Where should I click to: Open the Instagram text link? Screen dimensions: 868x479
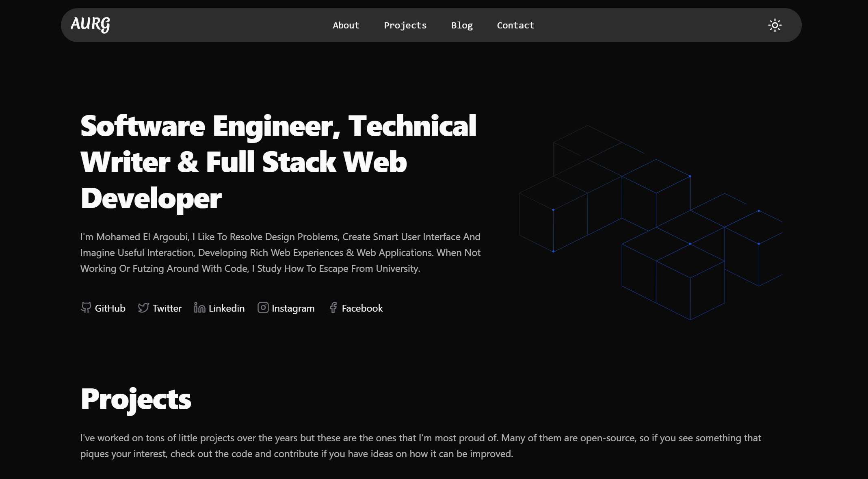(x=293, y=308)
